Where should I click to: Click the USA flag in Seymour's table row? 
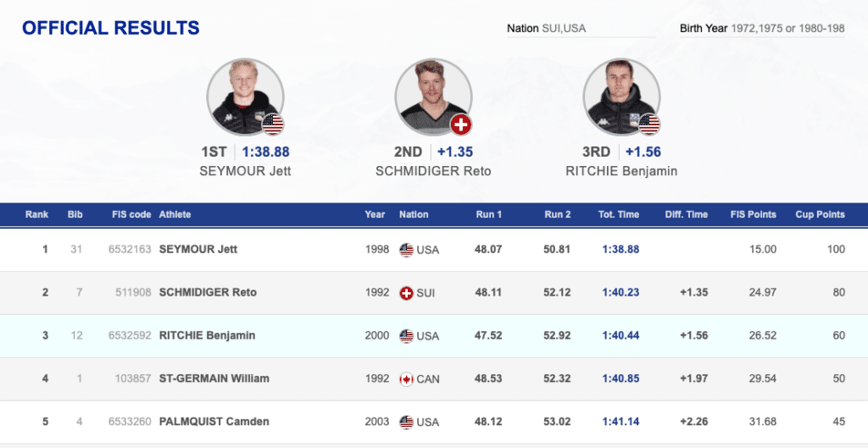[406, 250]
